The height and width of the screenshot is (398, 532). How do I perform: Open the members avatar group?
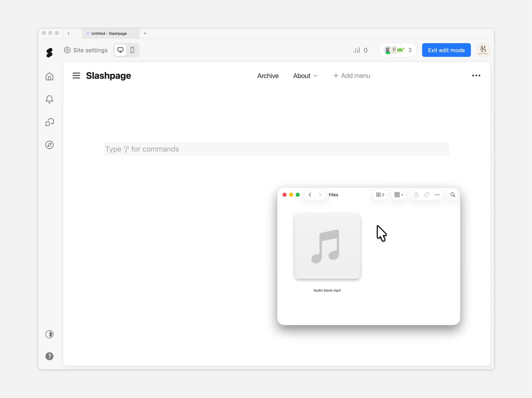[398, 50]
